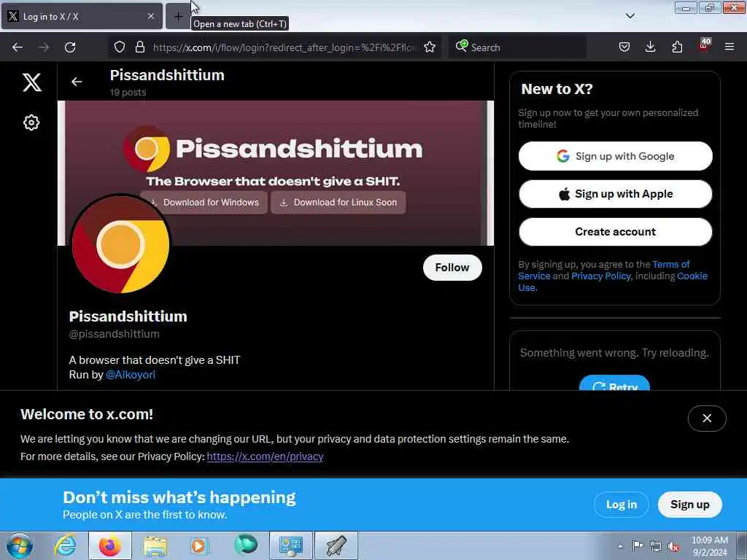Viewport: 747px width, 560px height.
Task: Open the rocket icon taskbar app
Action: pos(336,546)
